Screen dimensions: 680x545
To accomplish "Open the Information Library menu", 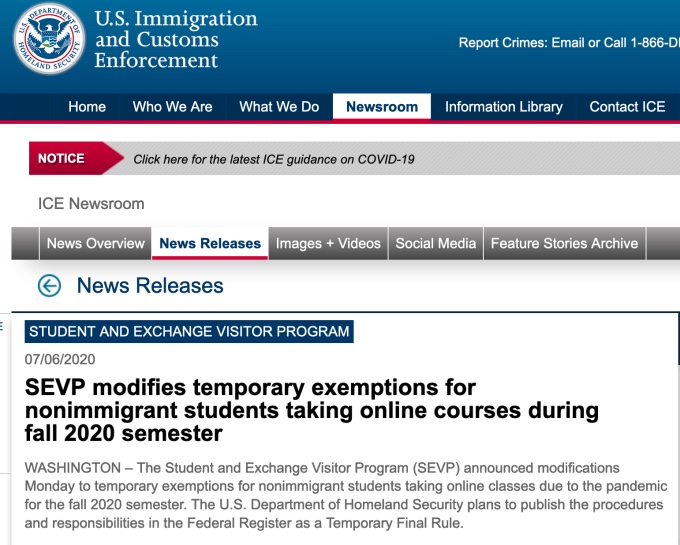I will 503,107.
